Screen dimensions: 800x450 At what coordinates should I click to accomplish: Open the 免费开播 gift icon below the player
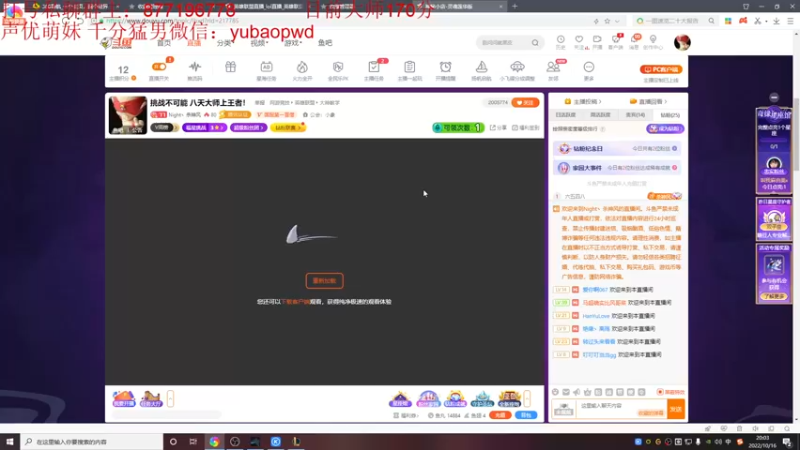(123, 398)
